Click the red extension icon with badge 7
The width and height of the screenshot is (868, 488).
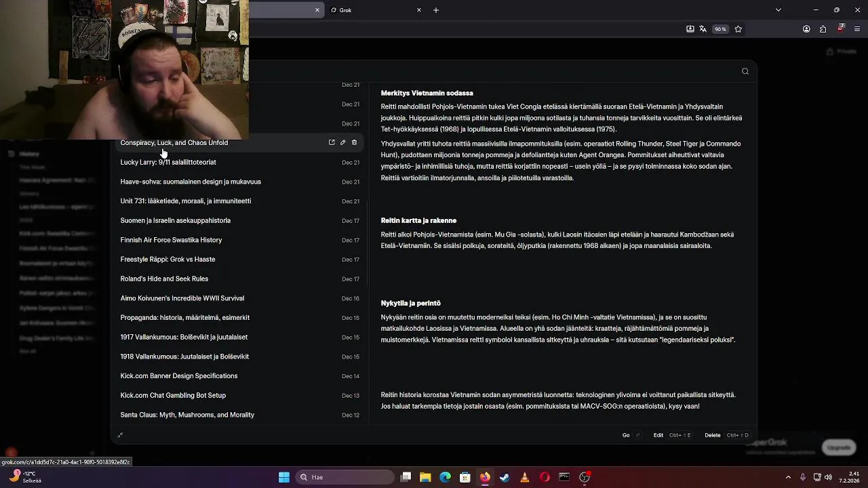[841, 28]
